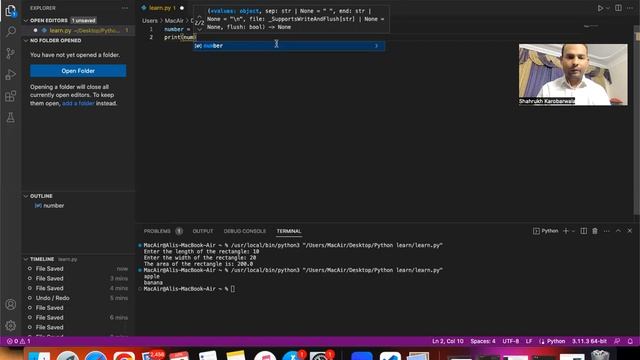Switch to the Output panel tab
Screen dimensions: 640x360
[203, 231]
